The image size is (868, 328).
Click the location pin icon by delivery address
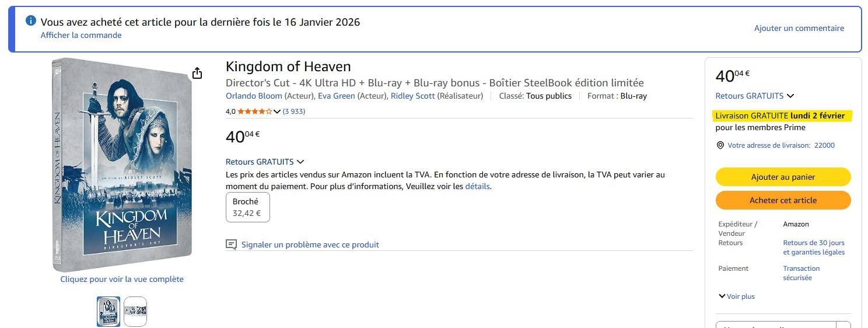click(720, 145)
